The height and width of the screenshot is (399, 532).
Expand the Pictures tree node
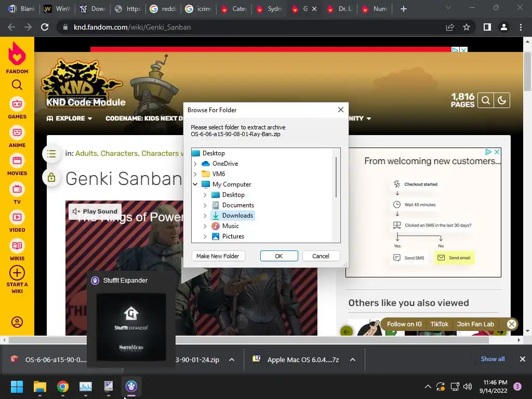[205, 236]
